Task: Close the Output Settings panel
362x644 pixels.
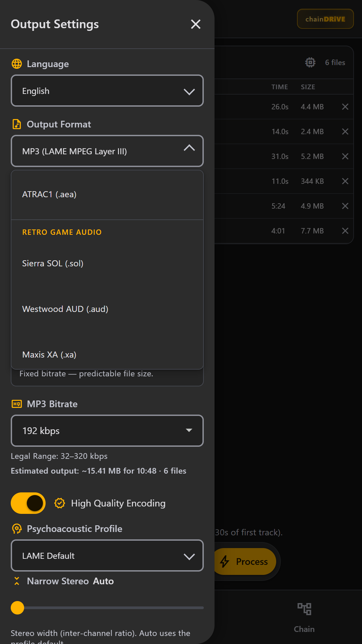Action: pos(196,24)
